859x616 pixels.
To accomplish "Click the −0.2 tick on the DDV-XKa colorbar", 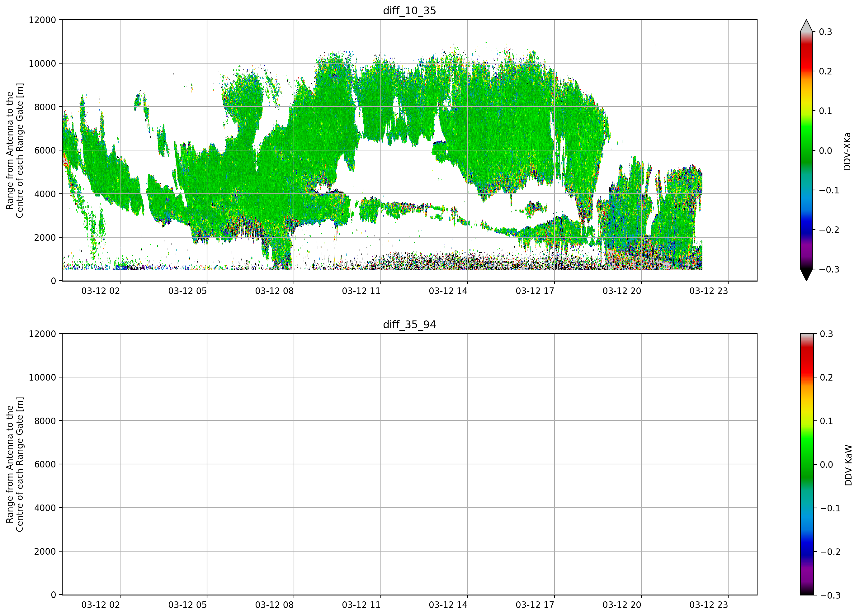I will [x=829, y=230].
